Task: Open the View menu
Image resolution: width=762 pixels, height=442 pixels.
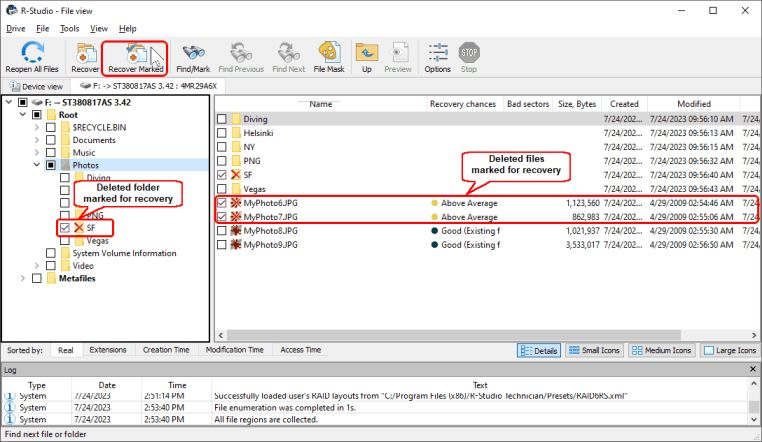Action: [x=99, y=29]
